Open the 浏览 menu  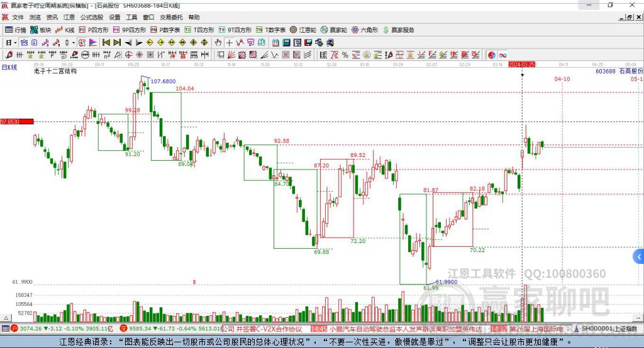[35, 17]
